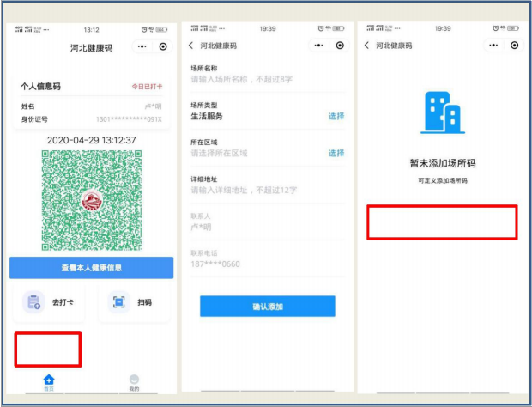Viewport: 532px width, 407px height.
Task: Tap the contact phone 187****0660
Action: 215,264
